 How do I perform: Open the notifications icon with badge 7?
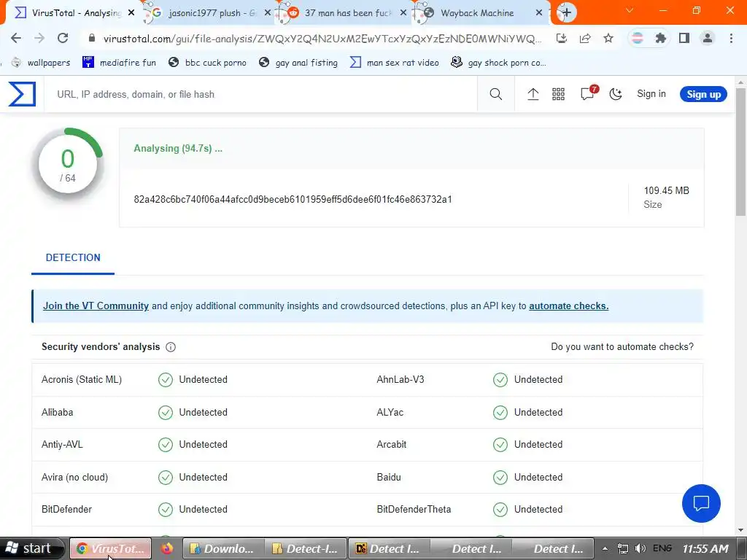589,93
